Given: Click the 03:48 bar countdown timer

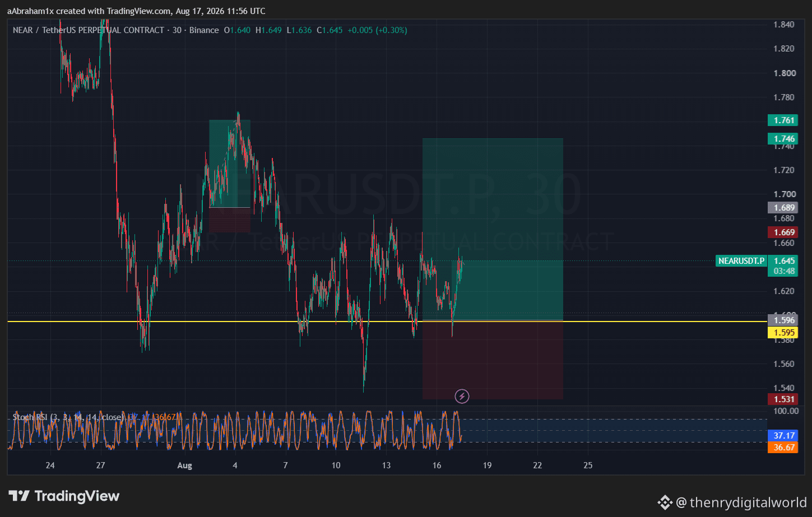Looking at the screenshot, I should coord(784,271).
